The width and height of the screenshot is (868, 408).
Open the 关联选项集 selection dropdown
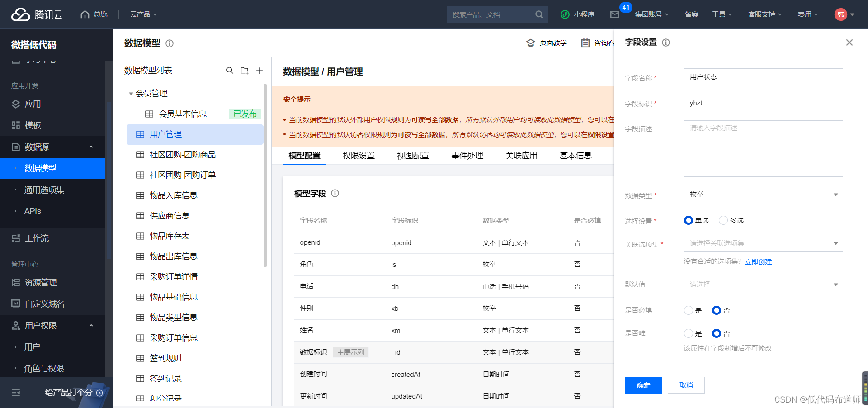coord(763,243)
